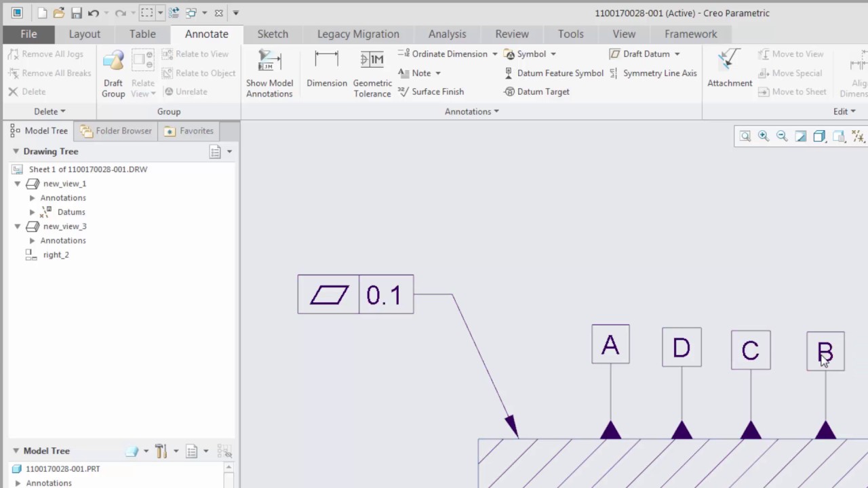
Task: Click the Attachment tool
Action: [x=730, y=69]
